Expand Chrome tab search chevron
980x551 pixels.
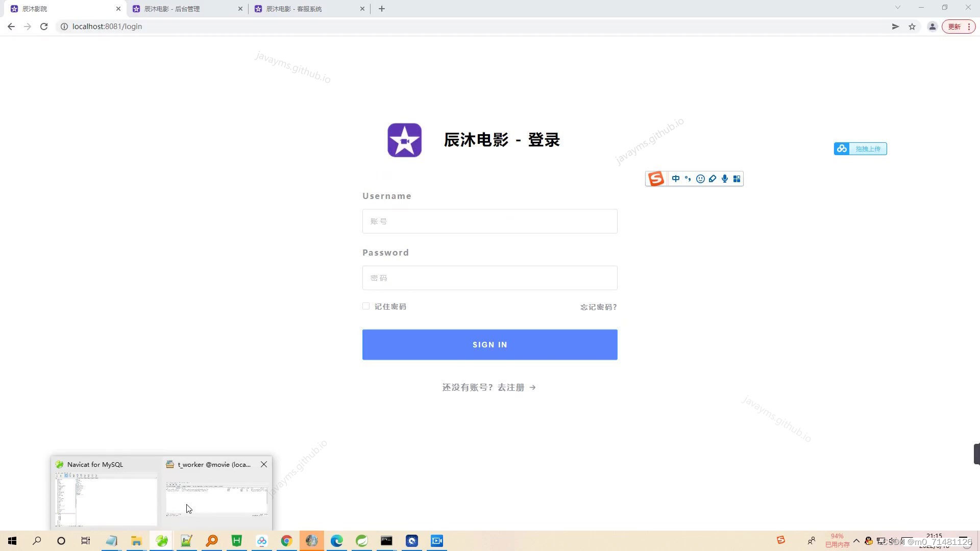coord(898,8)
